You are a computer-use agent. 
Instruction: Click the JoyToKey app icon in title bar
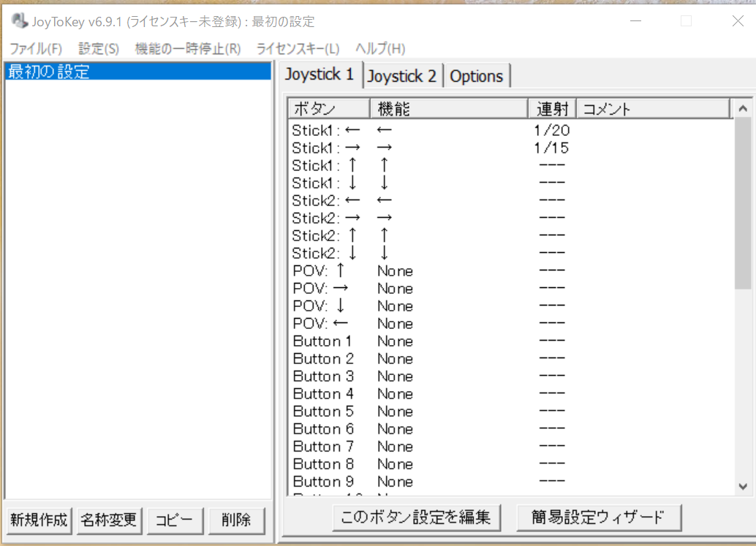coord(19,20)
